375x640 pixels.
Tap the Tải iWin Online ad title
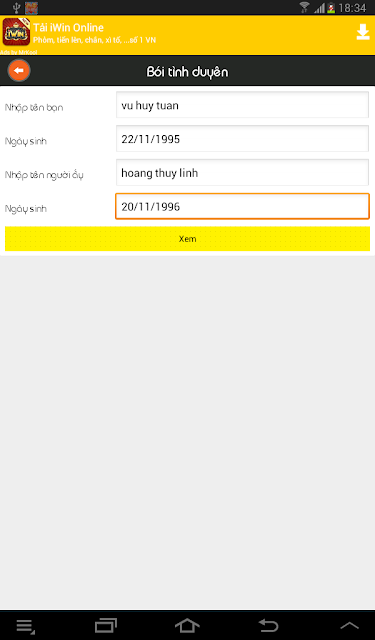click(69, 28)
